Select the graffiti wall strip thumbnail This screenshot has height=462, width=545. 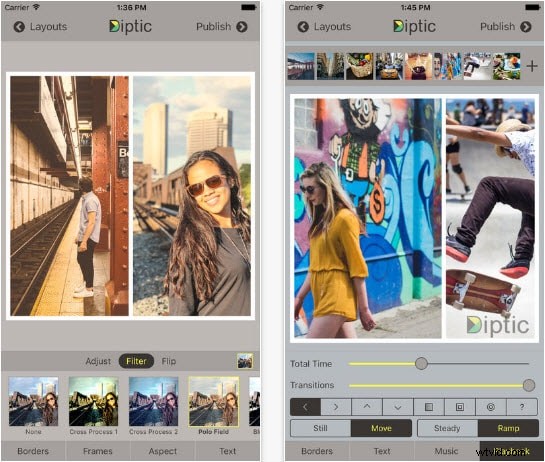click(448, 66)
